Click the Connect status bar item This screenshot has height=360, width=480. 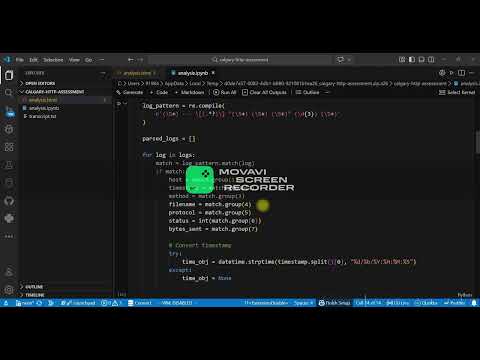(140, 303)
